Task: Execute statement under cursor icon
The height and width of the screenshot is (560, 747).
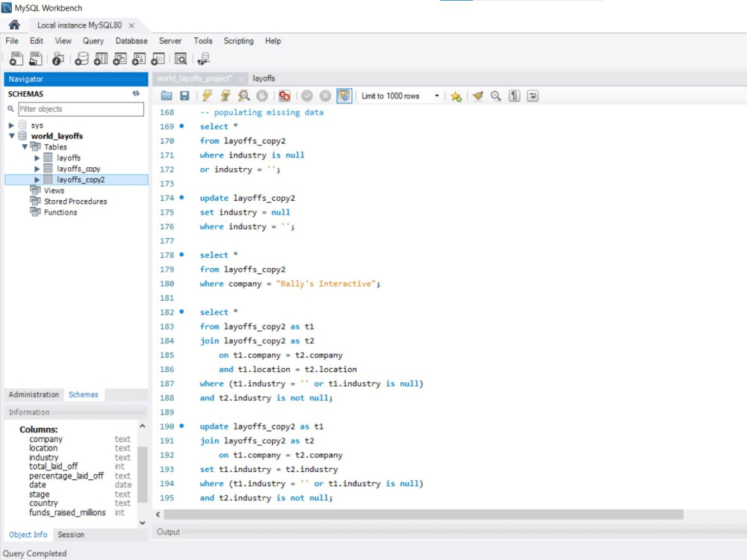Action: 226,96
